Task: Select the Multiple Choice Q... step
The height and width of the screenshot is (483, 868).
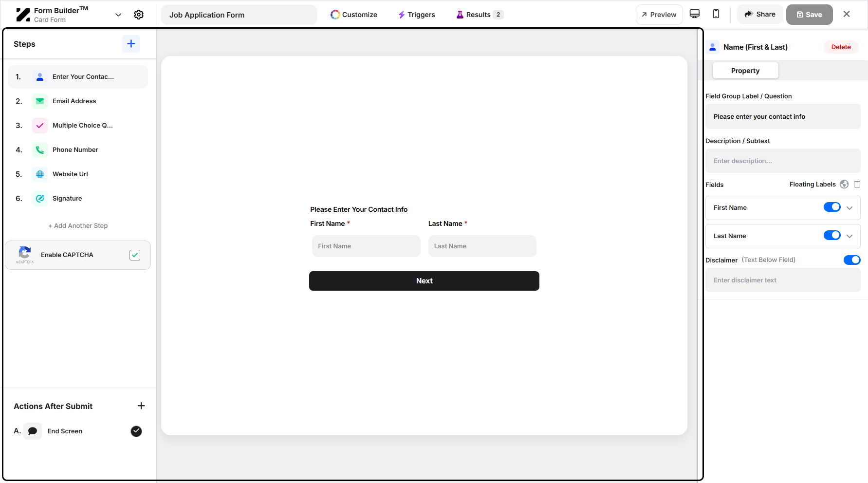Action: (x=78, y=126)
